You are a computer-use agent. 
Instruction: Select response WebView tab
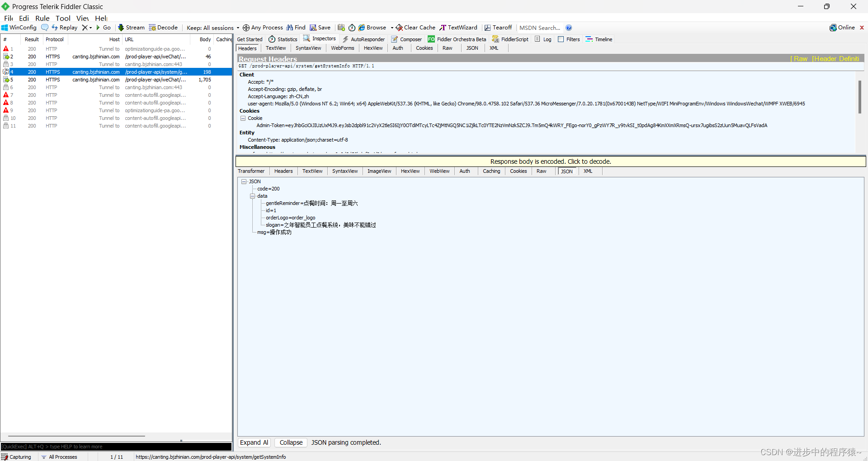pyautogui.click(x=439, y=171)
